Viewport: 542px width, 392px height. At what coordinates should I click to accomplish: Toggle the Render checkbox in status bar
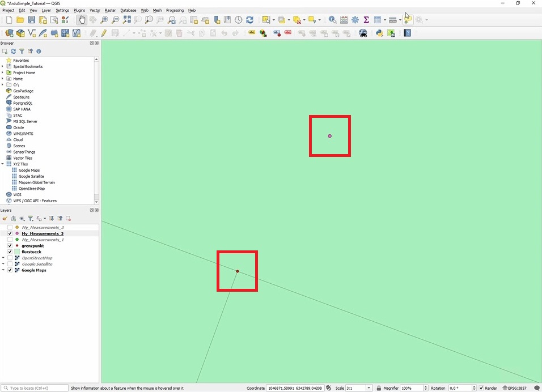(x=481, y=388)
